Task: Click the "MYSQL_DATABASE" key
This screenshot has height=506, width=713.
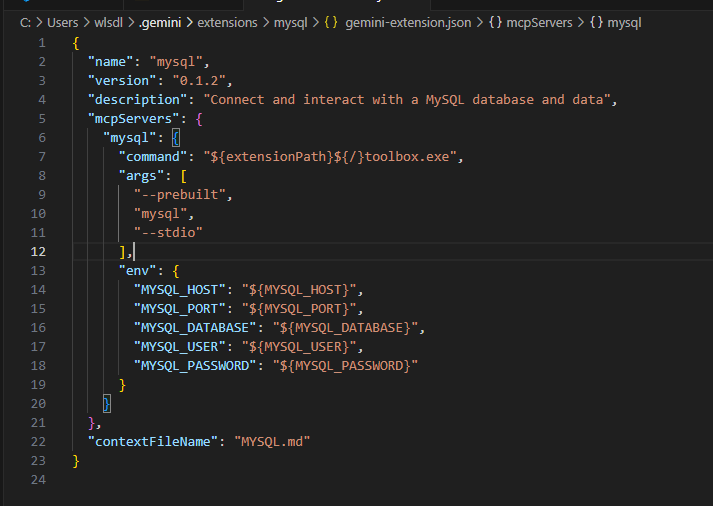Action: tap(196, 328)
